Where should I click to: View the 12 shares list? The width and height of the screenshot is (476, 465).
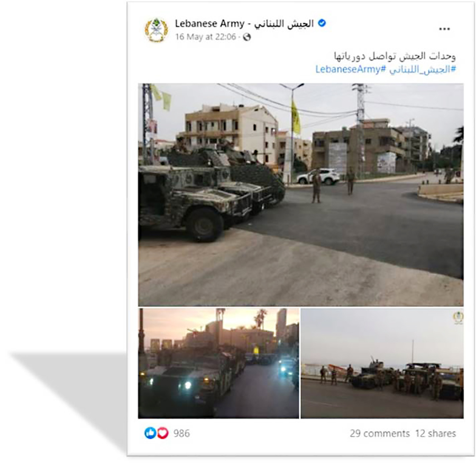tap(435, 433)
